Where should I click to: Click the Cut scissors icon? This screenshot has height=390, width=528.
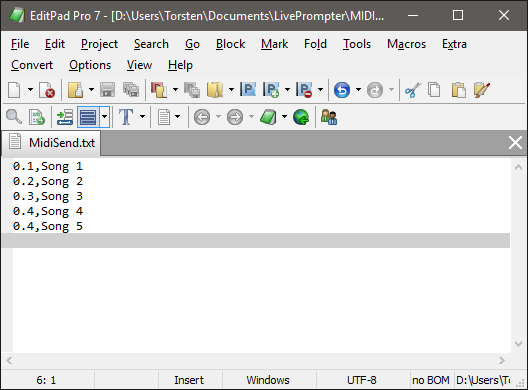(412, 90)
